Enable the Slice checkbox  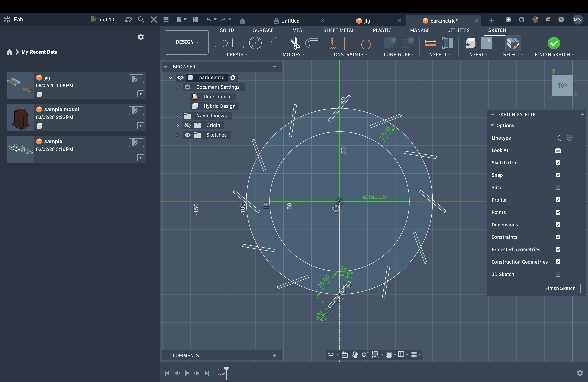point(558,188)
